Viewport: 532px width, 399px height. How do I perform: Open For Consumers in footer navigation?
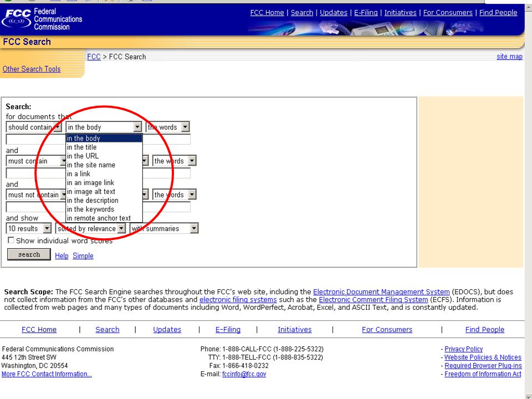pos(387,329)
